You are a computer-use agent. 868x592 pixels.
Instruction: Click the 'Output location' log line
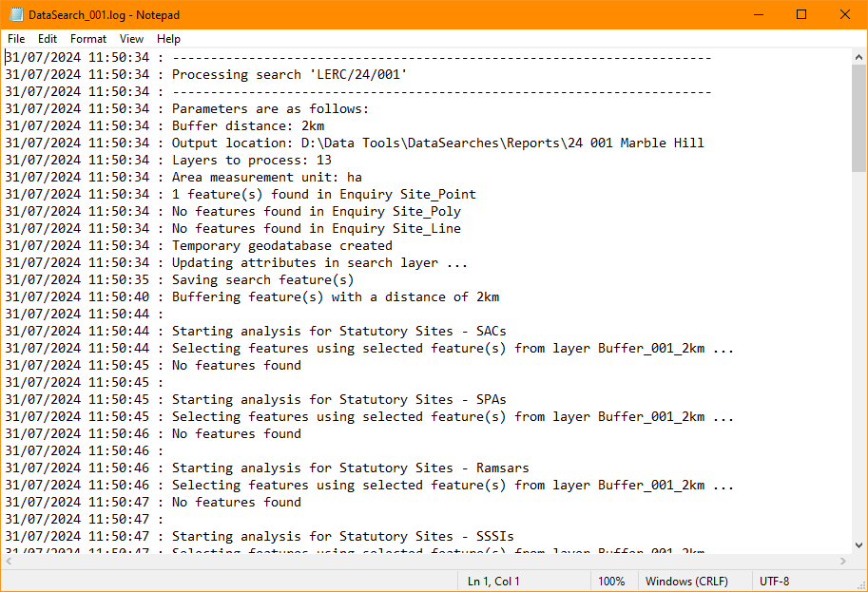point(437,143)
